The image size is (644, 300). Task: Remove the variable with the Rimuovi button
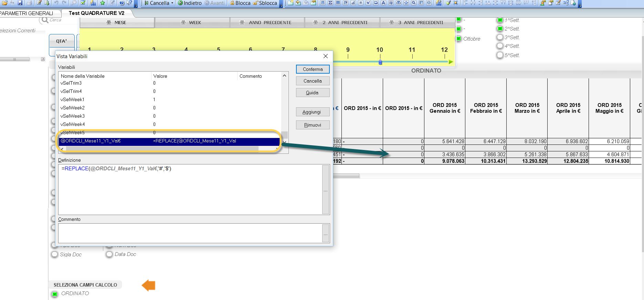pyautogui.click(x=313, y=125)
